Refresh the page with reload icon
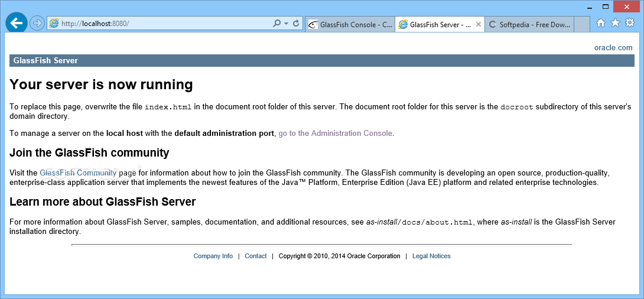The width and height of the screenshot is (644, 299). pos(296,24)
